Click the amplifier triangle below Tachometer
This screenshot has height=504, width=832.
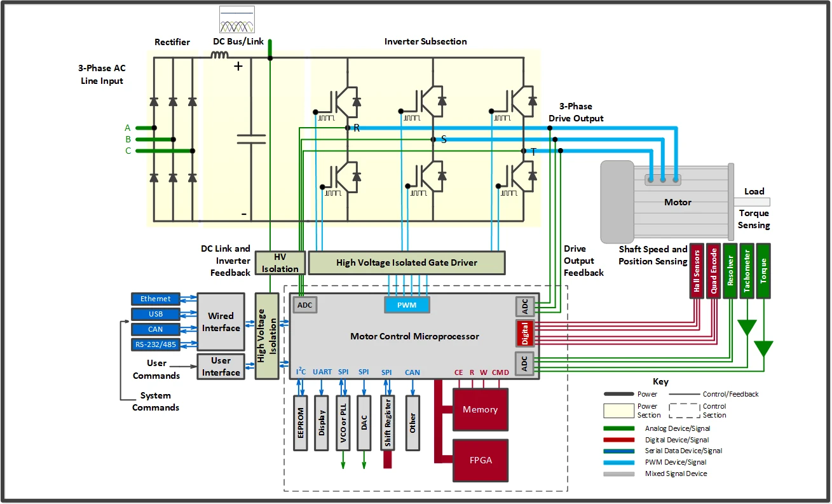tap(747, 327)
